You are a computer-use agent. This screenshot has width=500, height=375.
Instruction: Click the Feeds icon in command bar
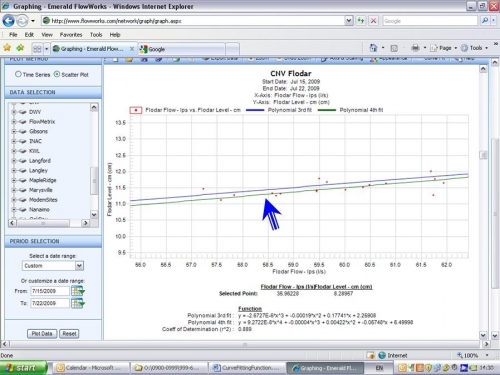point(394,48)
